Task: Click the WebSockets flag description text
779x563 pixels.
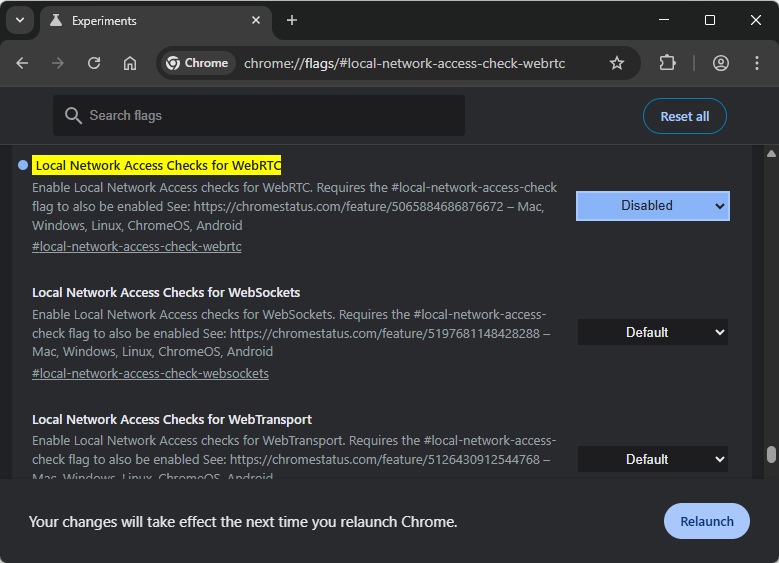Action: [291, 333]
